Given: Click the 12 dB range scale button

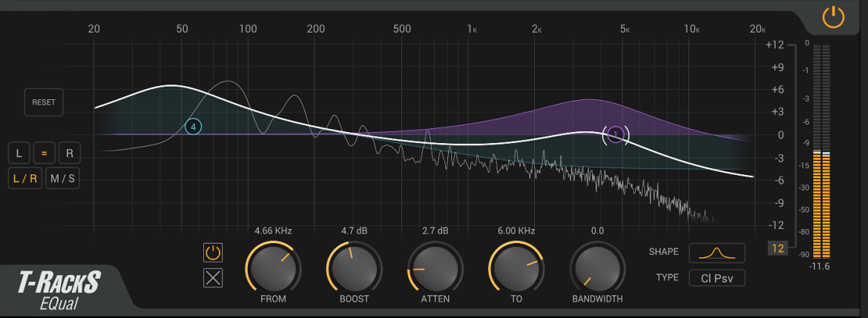Looking at the screenshot, I should [777, 248].
